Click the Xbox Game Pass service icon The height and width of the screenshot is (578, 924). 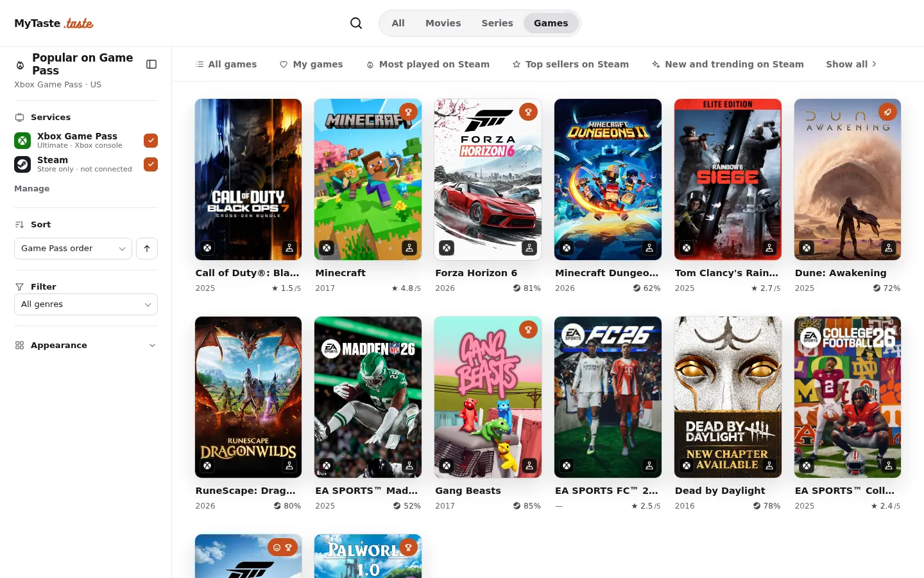(x=22, y=141)
